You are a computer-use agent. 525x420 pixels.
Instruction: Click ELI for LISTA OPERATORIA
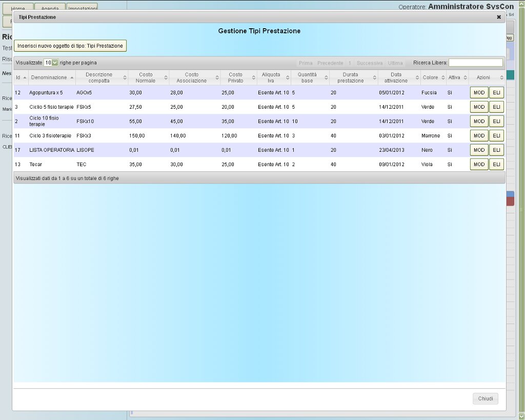coord(496,150)
